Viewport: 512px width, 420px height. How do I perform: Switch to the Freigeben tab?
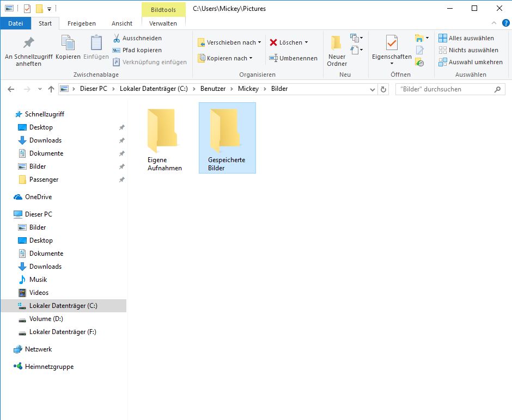click(x=82, y=23)
